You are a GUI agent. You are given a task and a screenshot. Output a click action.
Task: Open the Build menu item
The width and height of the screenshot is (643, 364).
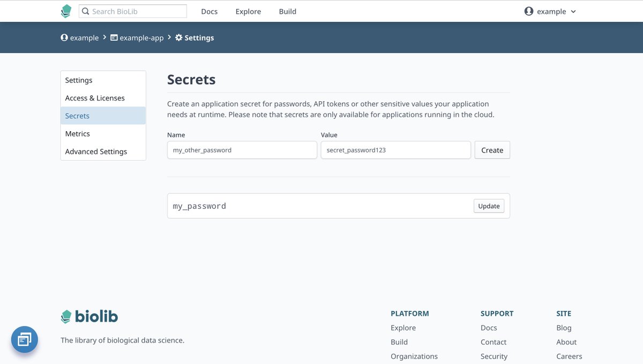coord(287,11)
